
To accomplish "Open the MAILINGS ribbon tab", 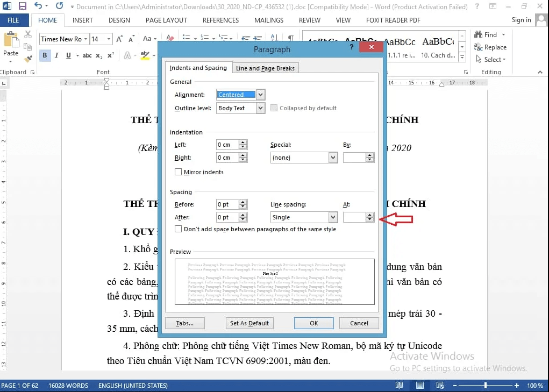I will (268, 20).
